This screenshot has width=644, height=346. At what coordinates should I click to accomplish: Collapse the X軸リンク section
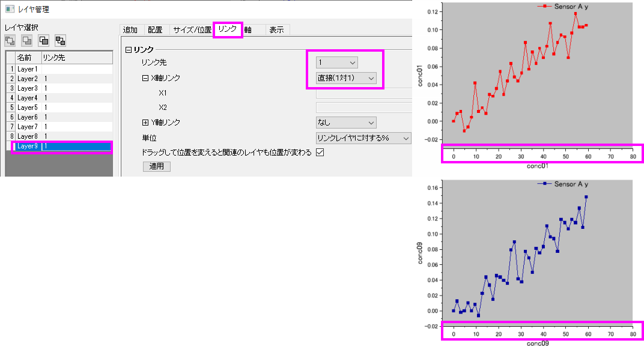tap(145, 78)
